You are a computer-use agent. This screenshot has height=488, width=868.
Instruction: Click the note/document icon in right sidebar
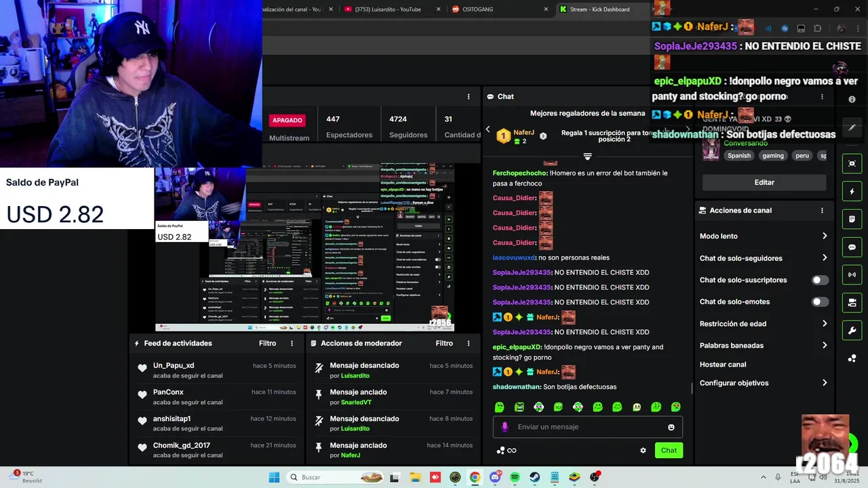(852, 220)
